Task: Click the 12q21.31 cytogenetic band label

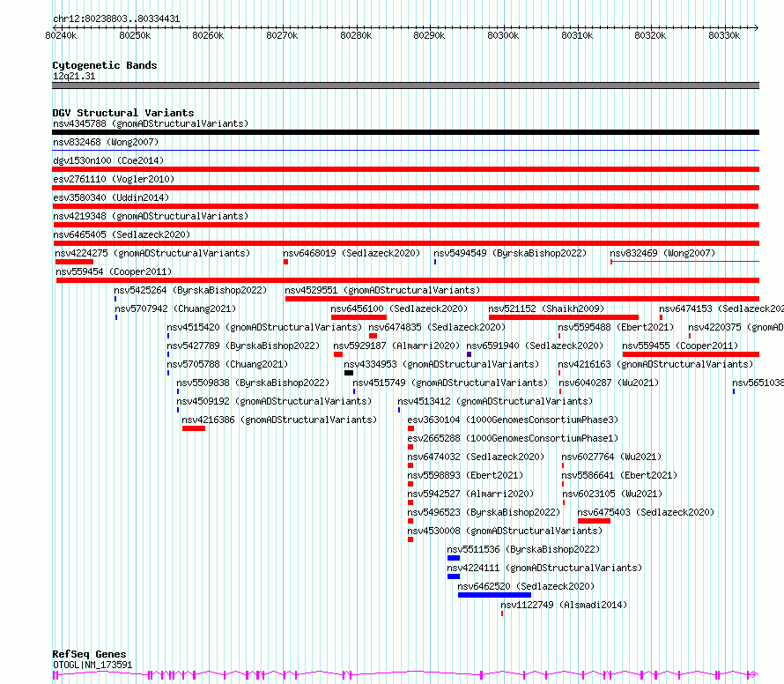Action: [x=74, y=76]
